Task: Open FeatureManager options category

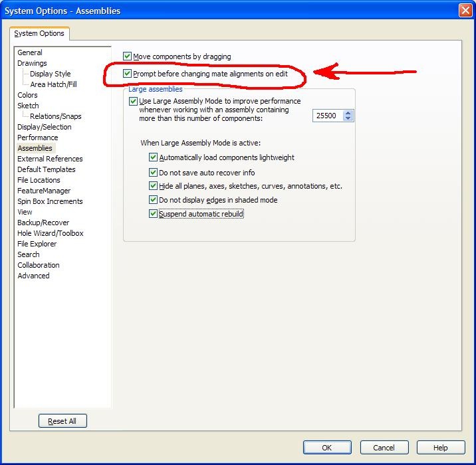Action: point(44,191)
